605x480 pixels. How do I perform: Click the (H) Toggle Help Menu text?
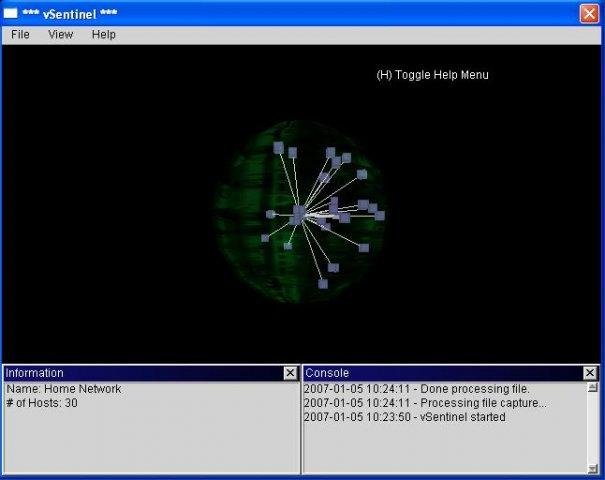tap(433, 75)
